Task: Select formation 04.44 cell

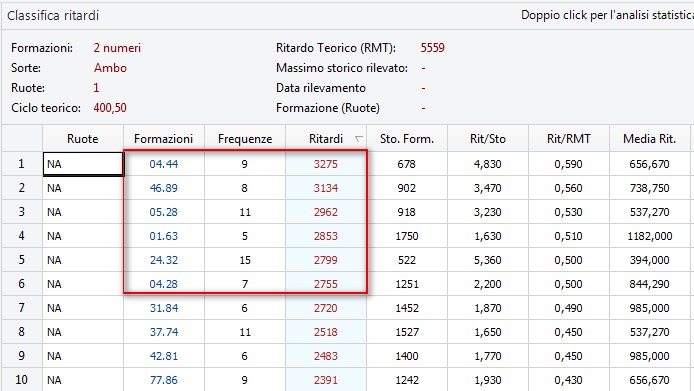Action: 164,164
